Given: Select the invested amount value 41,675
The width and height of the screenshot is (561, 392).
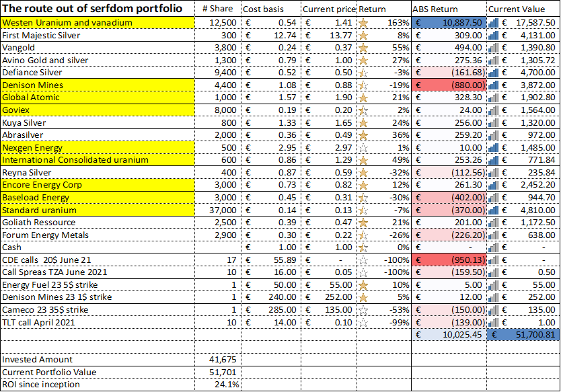Looking at the screenshot, I should [x=223, y=360].
